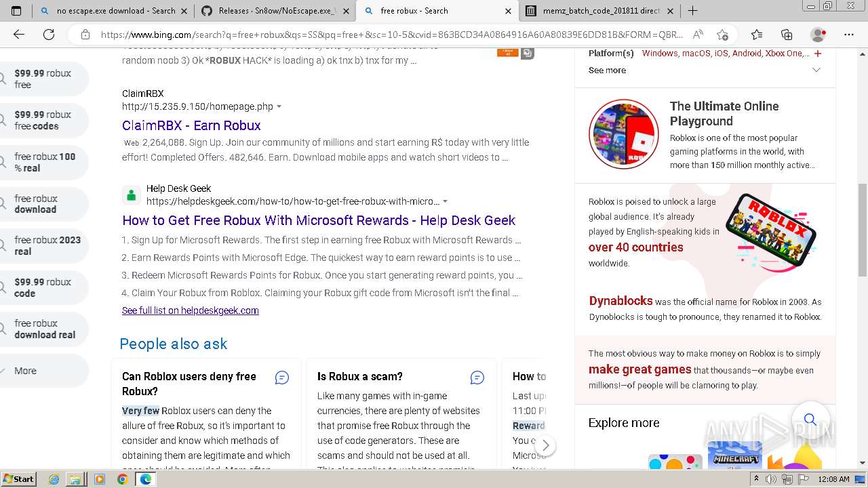
Task: Open a new tab with plus button
Action: [692, 11]
